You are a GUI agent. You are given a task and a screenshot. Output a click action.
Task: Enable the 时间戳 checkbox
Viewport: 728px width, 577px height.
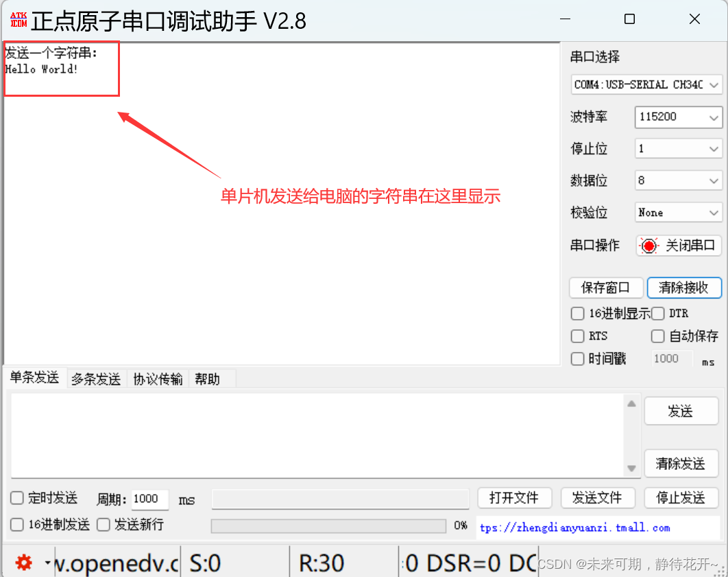[578, 359]
